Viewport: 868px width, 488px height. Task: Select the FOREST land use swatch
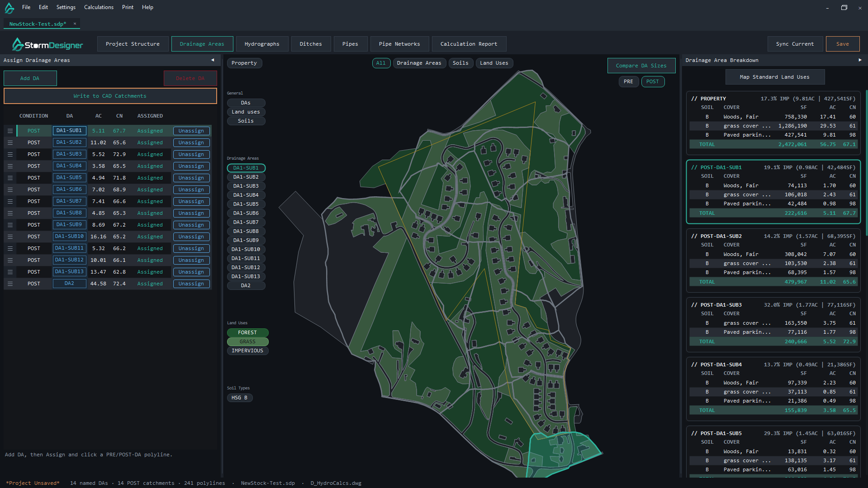point(247,332)
